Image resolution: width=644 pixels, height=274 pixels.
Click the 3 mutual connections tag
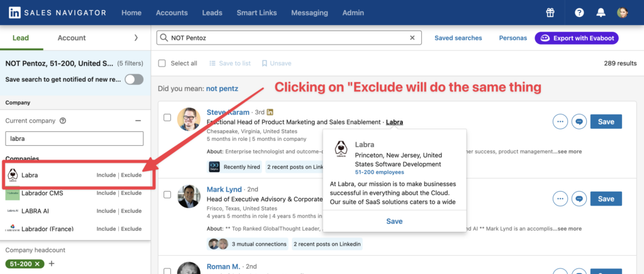pyautogui.click(x=247, y=244)
